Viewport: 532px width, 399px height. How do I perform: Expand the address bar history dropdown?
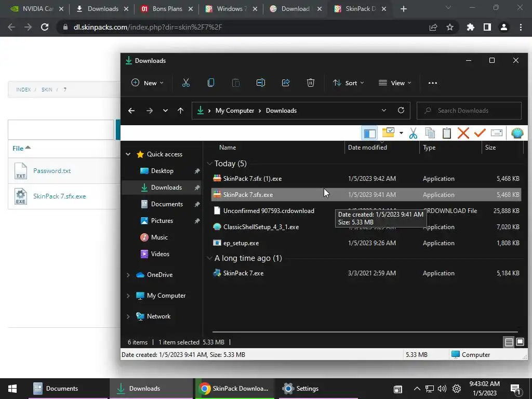click(x=384, y=110)
